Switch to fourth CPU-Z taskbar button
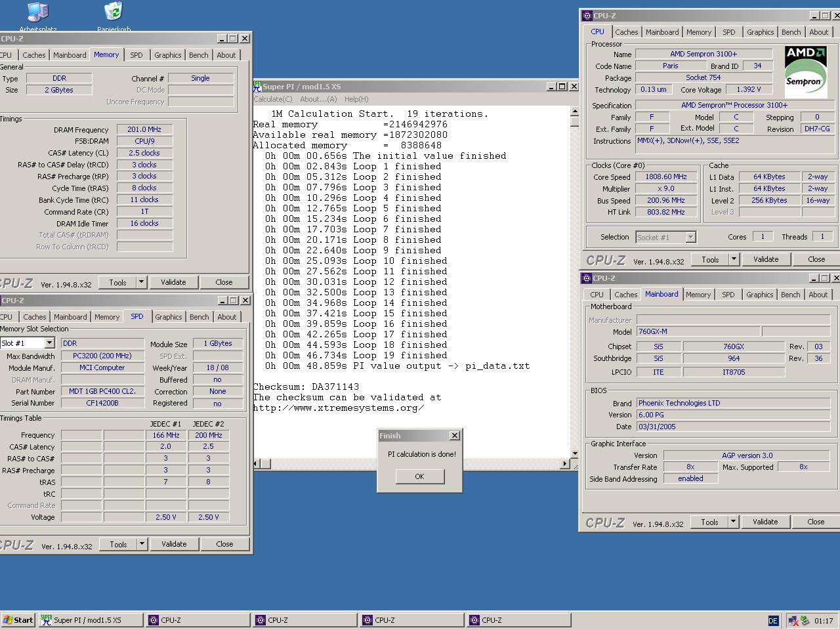The image size is (840, 630). click(518, 620)
